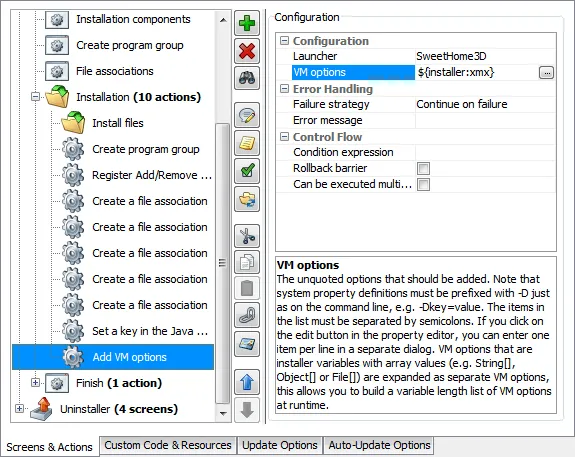Select the Install files action
This screenshot has height=457, width=575.
pyautogui.click(x=118, y=123)
